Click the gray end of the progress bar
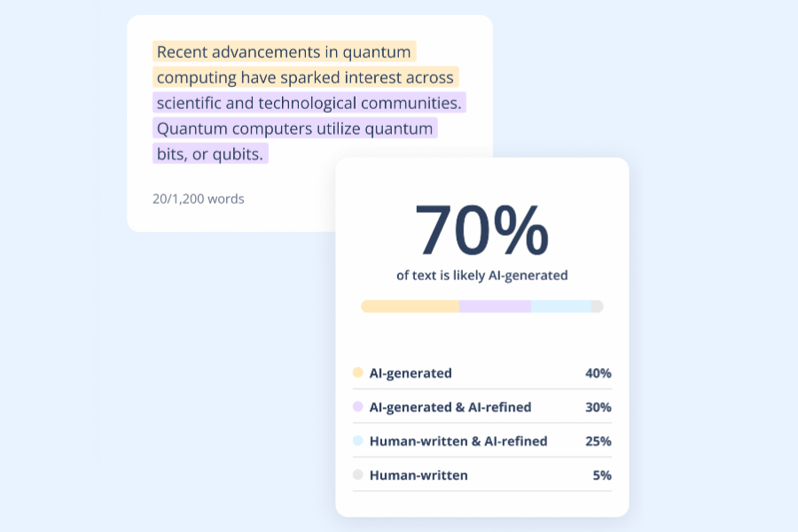 click(x=598, y=306)
